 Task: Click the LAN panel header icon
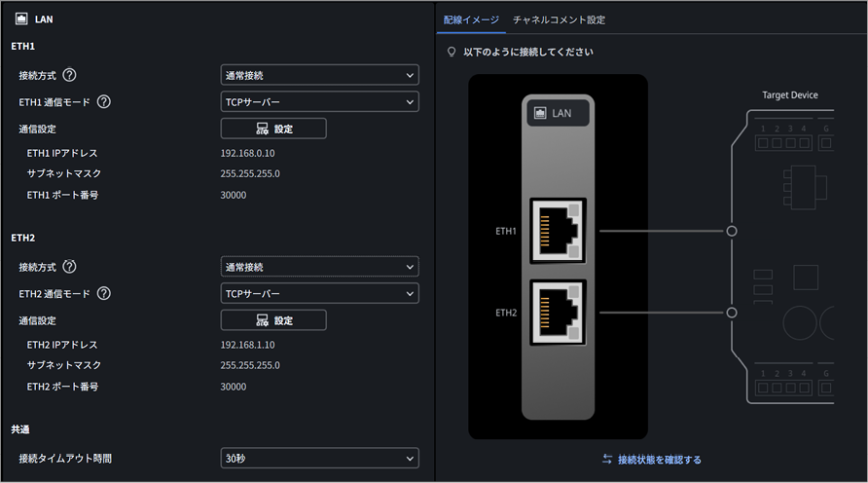(21, 19)
